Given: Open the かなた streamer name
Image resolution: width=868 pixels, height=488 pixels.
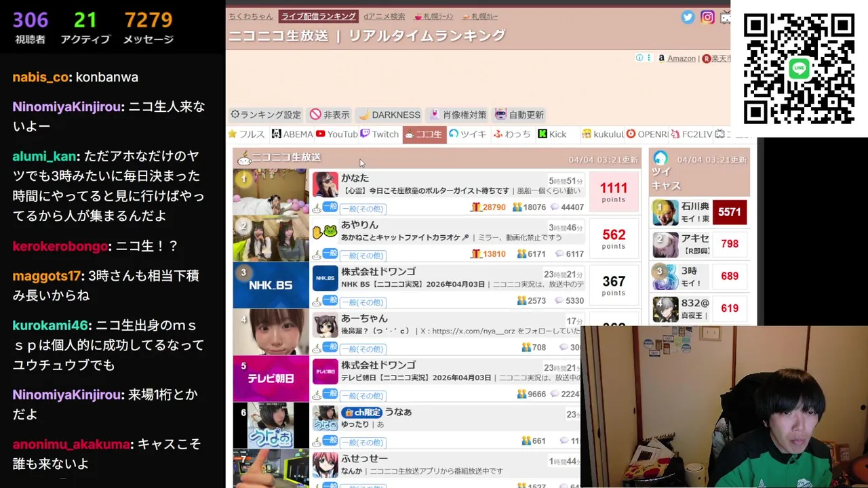Looking at the screenshot, I should point(355,178).
